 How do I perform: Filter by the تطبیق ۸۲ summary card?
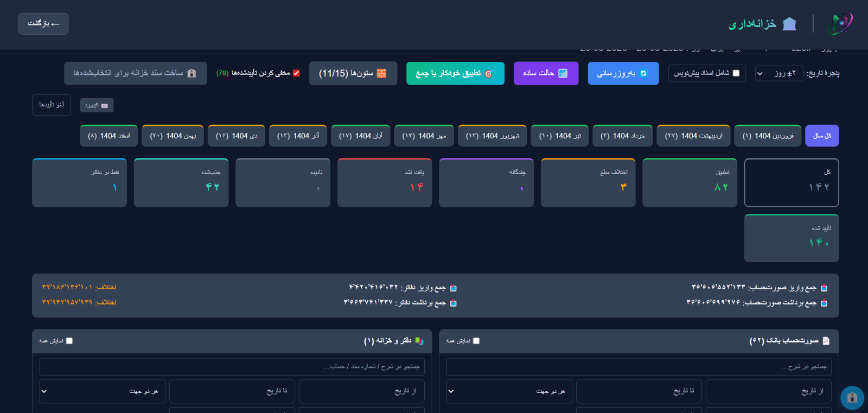coord(690,183)
